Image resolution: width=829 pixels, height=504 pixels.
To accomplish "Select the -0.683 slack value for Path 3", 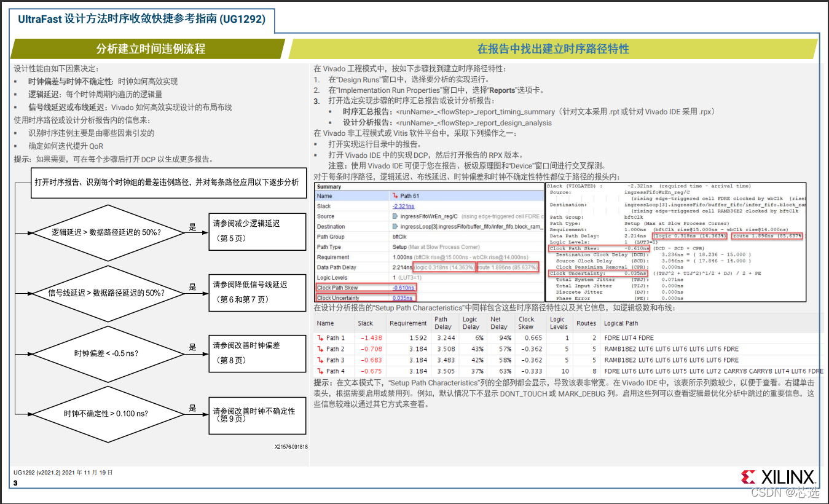I will click(x=372, y=360).
